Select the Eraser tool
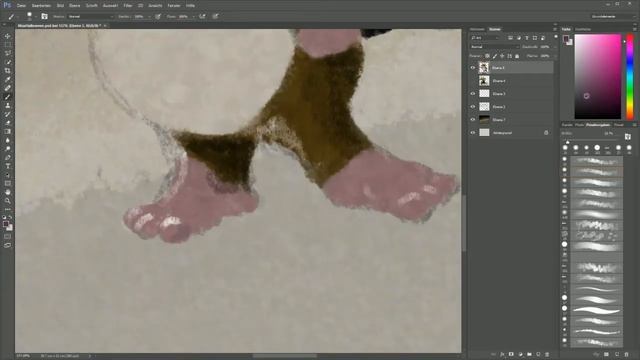The image size is (640, 360). click(x=7, y=123)
